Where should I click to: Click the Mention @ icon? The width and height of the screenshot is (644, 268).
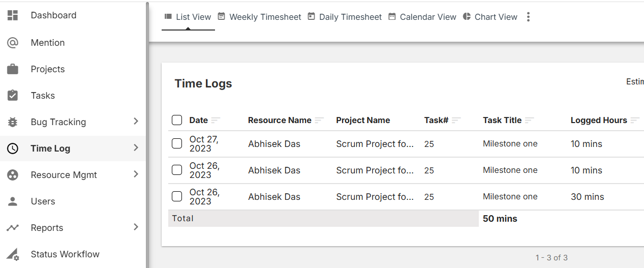click(13, 43)
